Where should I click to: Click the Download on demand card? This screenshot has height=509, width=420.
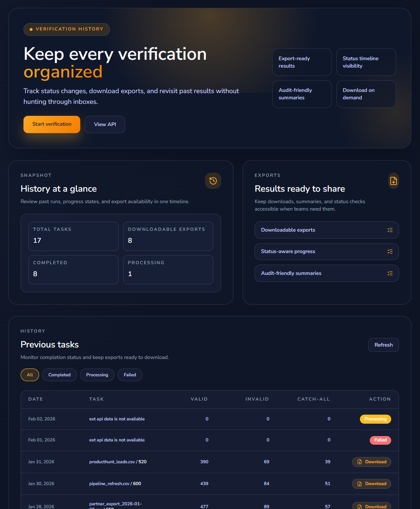pos(366,94)
